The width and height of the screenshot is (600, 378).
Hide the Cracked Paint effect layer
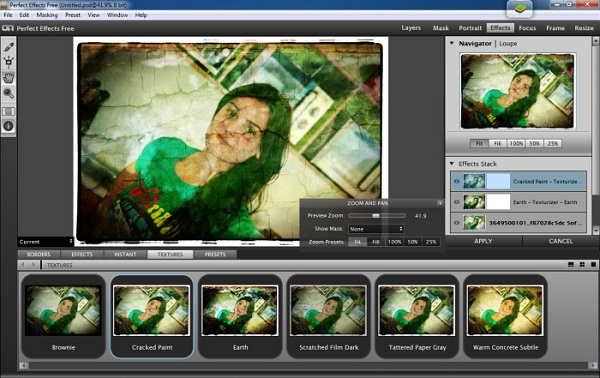tap(457, 181)
